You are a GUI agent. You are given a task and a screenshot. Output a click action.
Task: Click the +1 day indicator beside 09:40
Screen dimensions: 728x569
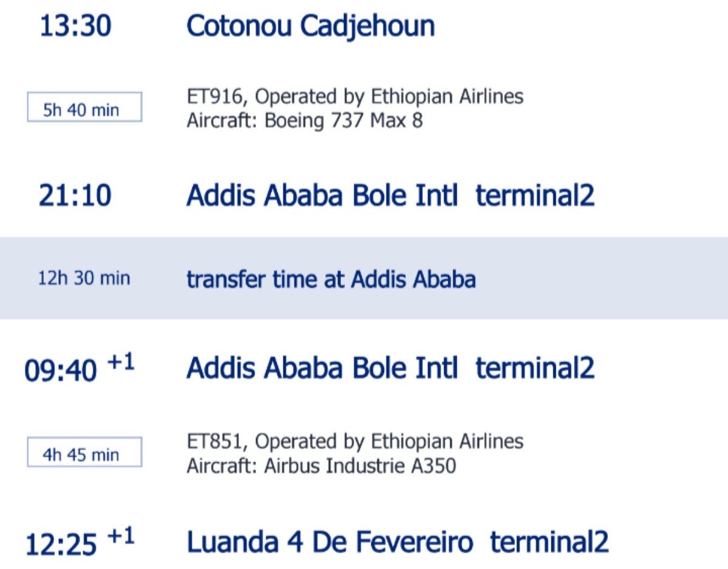pos(121,363)
